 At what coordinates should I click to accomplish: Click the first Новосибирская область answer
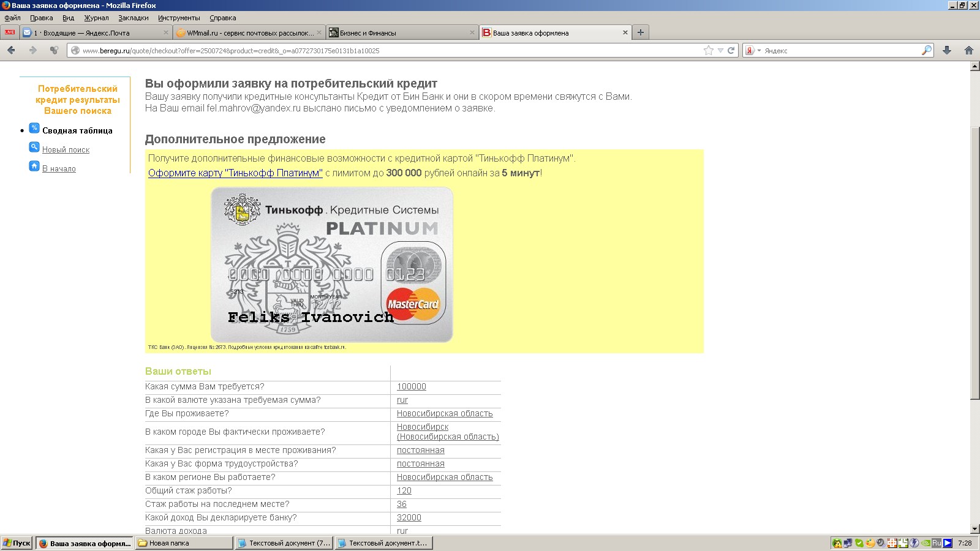click(x=445, y=413)
